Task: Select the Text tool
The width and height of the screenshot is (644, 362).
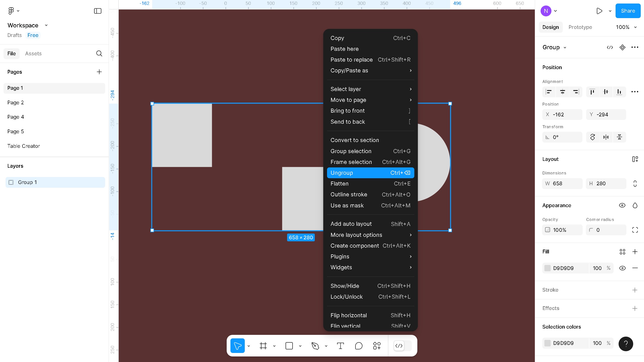Action: [x=340, y=346]
